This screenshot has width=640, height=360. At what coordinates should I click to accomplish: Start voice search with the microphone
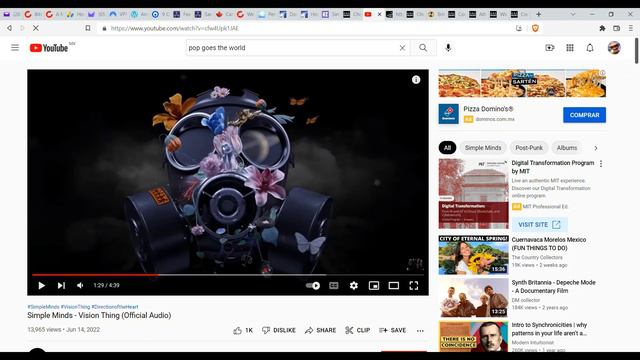tap(448, 48)
